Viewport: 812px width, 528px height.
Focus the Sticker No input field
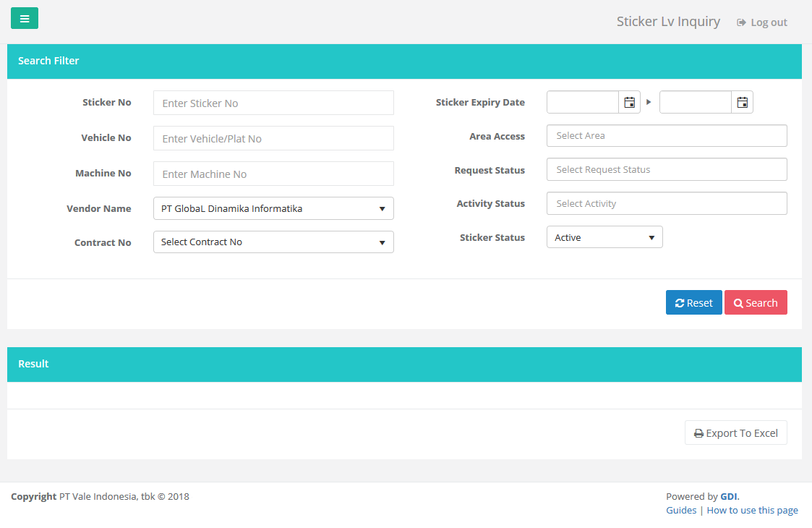273,103
